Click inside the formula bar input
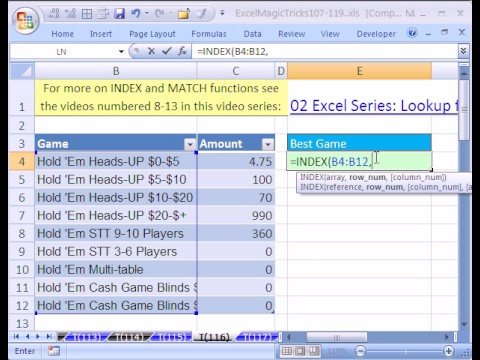This screenshot has height=360, width=480. (325, 51)
